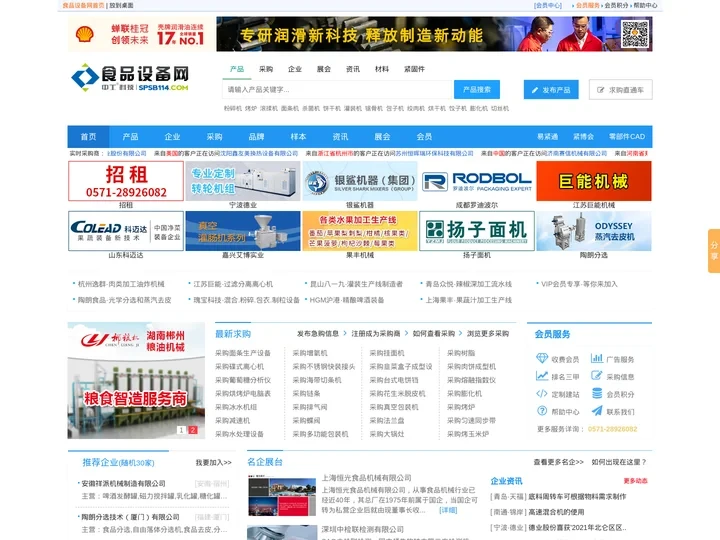Open 样本 in the blue navigation bar
The image size is (720, 540).
click(298, 136)
